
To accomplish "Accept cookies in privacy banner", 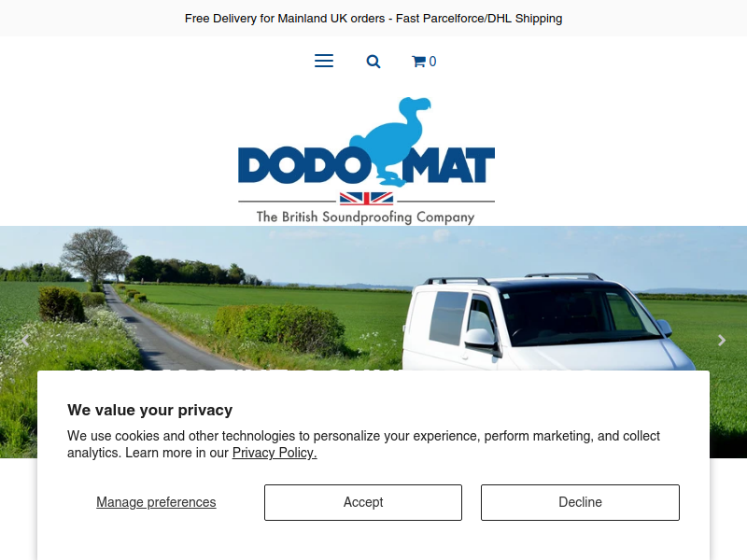I will 363,502.
